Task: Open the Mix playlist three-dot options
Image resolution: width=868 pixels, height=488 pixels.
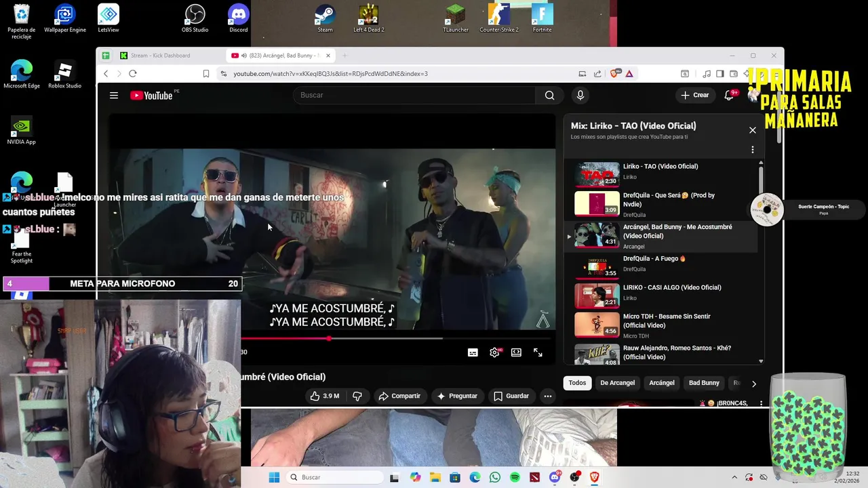Action: [752, 150]
